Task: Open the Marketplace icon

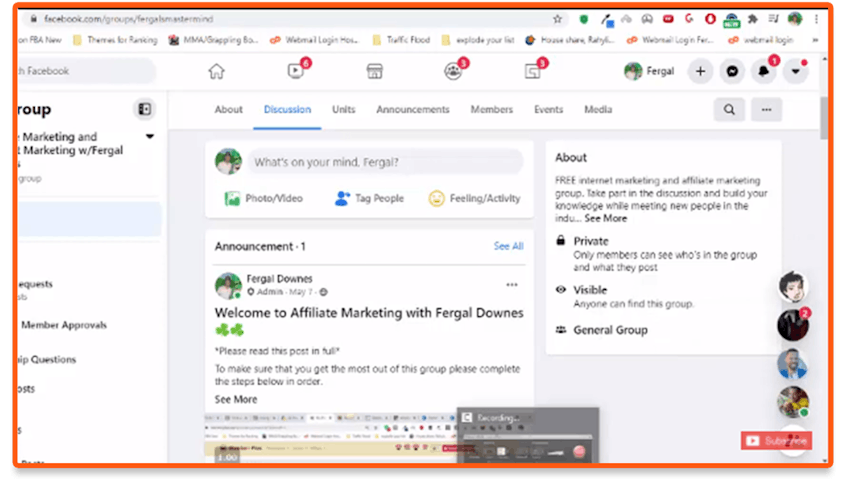Action: (374, 71)
